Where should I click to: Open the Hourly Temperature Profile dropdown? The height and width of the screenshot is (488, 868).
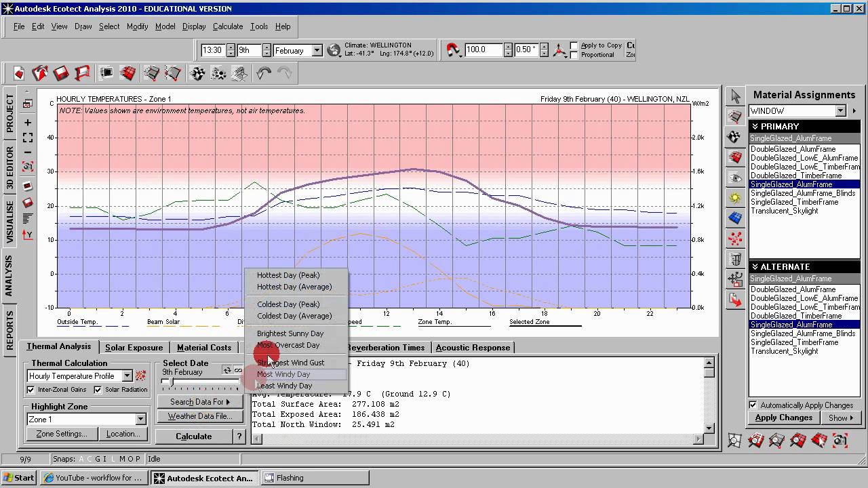tap(127, 375)
